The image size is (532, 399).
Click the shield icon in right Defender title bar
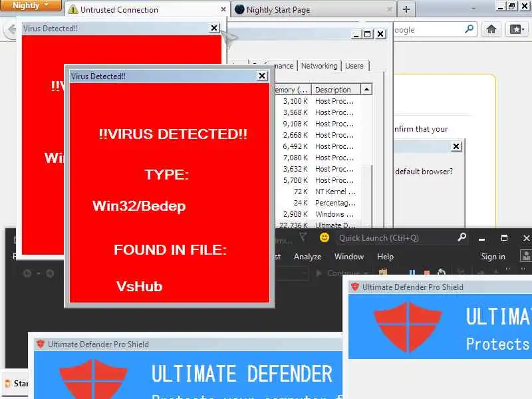point(355,287)
